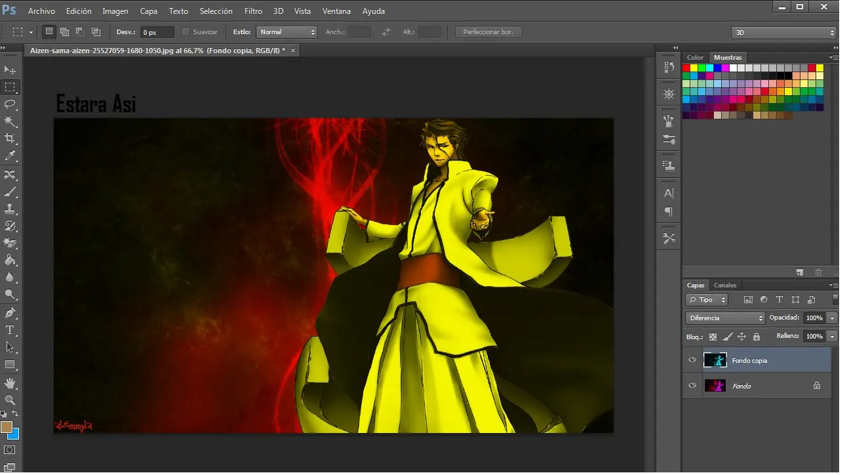Select the Pen tool
The height and width of the screenshot is (475, 868).
click(x=10, y=313)
